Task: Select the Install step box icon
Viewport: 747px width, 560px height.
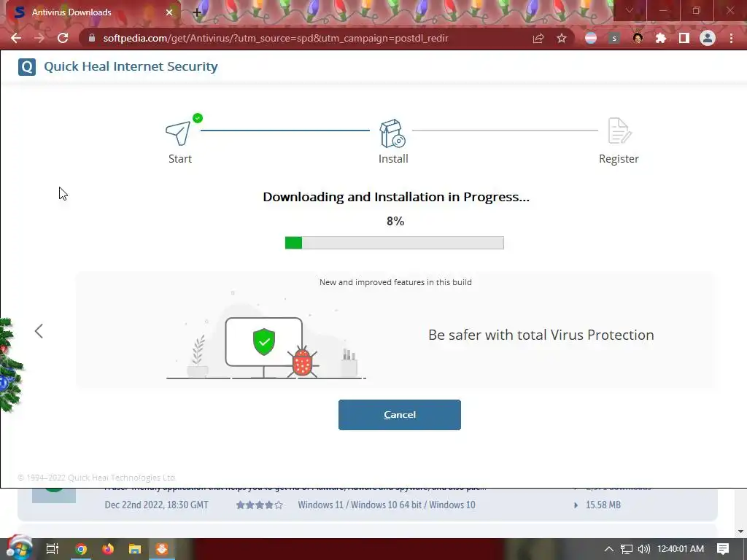Action: pyautogui.click(x=392, y=133)
